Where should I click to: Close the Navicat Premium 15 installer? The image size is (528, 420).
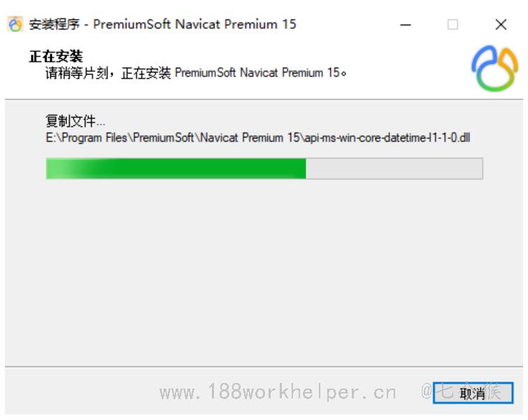click(x=501, y=24)
